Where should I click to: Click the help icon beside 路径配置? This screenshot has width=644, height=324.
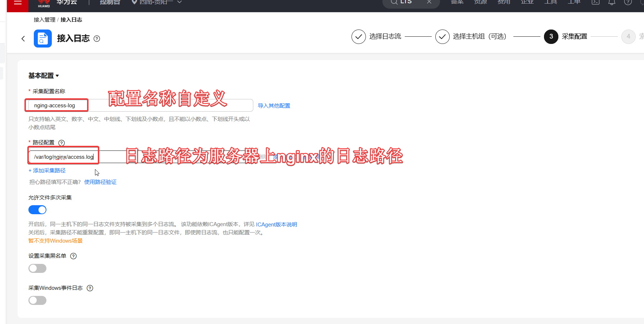62,143
